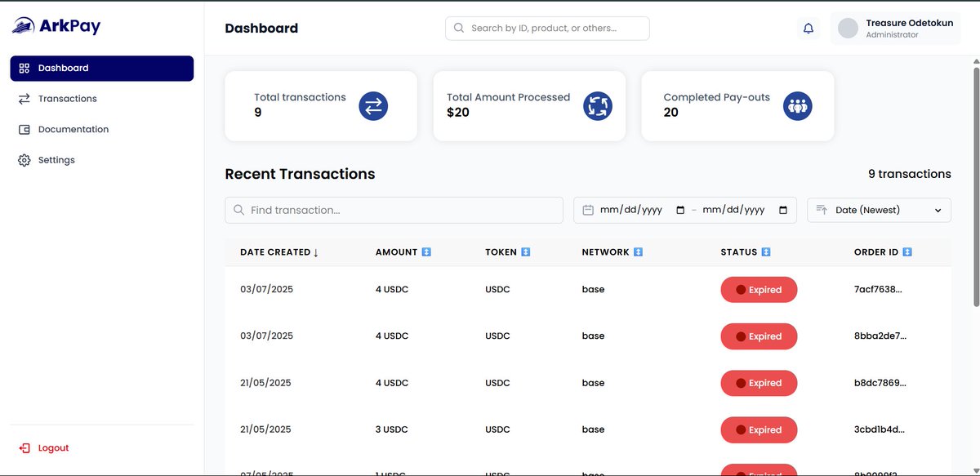
Task: Click the end date mm/dd/yyyy field
Action: coord(733,210)
